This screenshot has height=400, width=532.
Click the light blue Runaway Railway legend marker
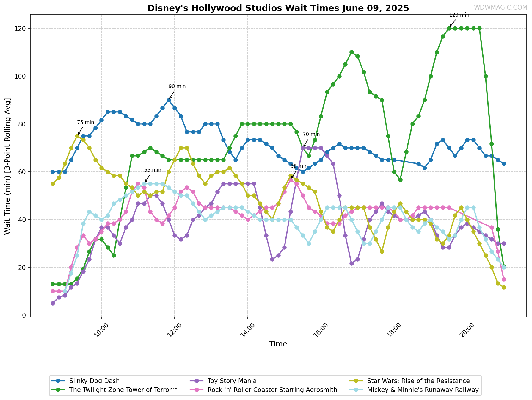[356, 390]
